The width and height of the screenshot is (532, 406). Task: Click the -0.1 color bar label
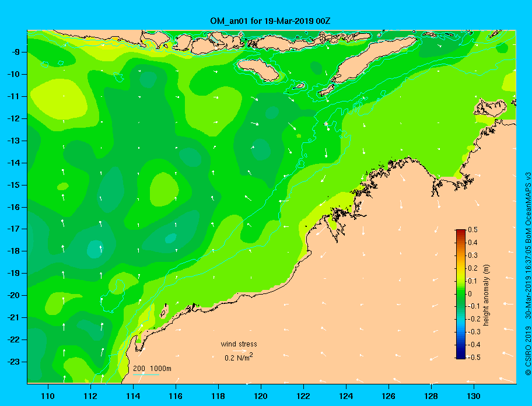click(474, 306)
